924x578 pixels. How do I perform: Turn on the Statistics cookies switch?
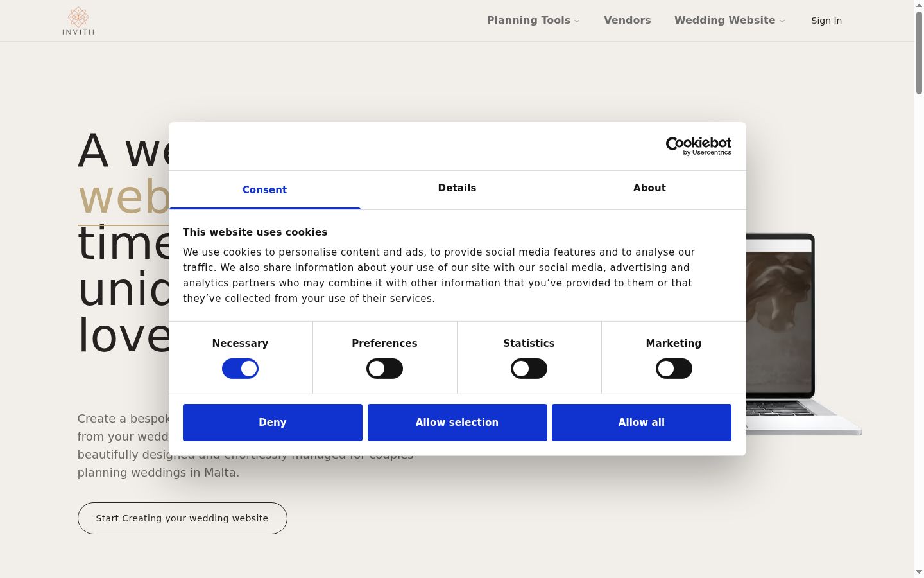tap(529, 369)
